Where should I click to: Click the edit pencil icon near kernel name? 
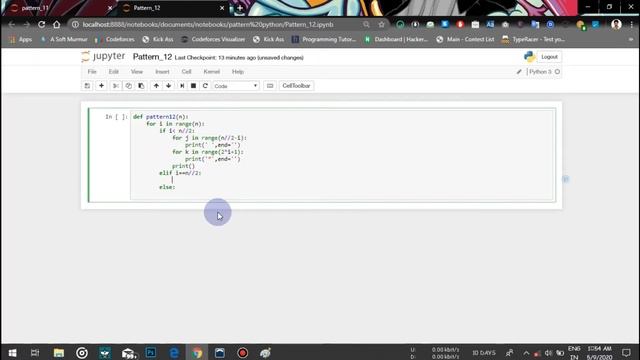[519, 72]
